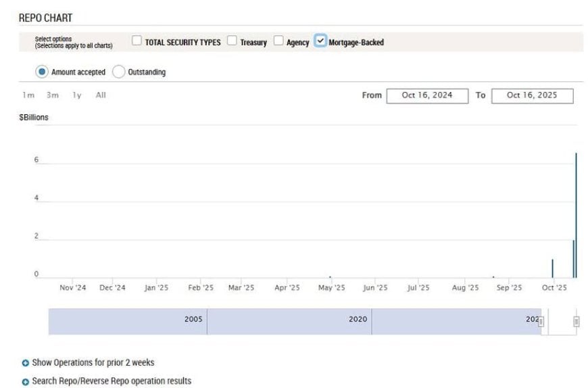Click the Nov '24 axis label
The image size is (588, 388).
click(73, 287)
